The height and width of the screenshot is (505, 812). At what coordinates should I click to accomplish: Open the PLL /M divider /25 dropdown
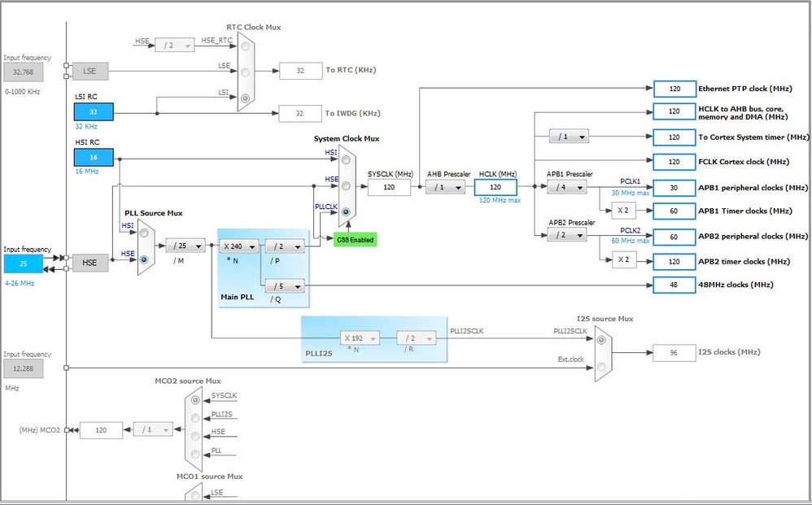point(186,246)
